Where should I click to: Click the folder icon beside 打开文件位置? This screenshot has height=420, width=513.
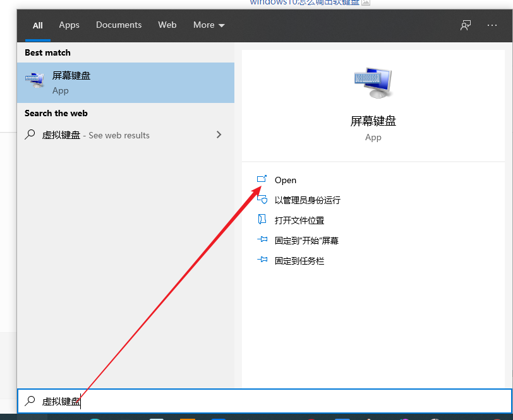tap(262, 220)
